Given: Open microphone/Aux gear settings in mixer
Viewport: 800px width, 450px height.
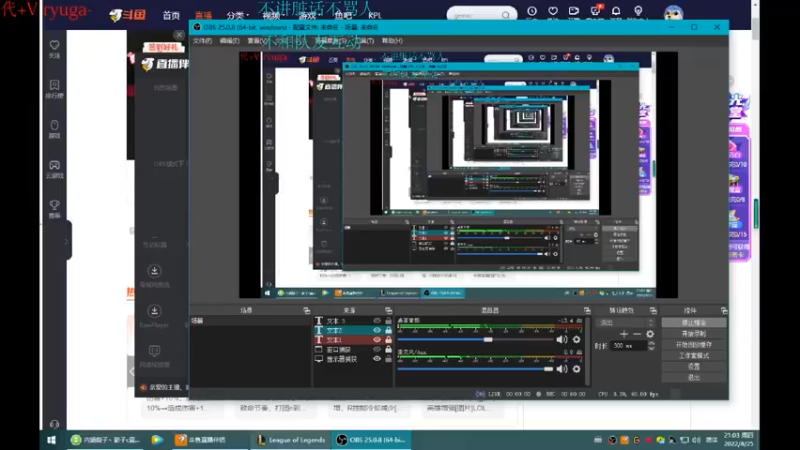Looking at the screenshot, I should pyautogui.click(x=577, y=369).
